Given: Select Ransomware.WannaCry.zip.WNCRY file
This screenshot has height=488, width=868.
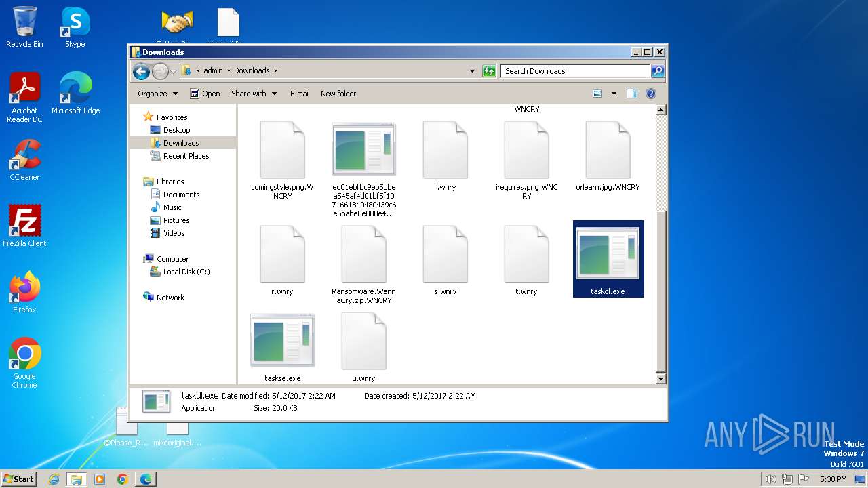Looking at the screenshot, I should (x=363, y=266).
